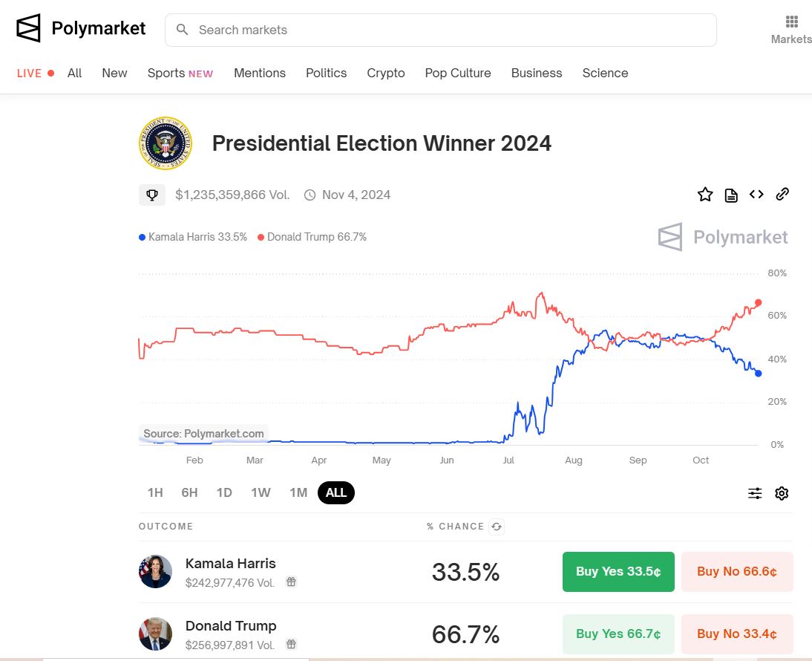Switch chart to 1W range
This screenshot has width=812, height=661.
click(x=261, y=492)
